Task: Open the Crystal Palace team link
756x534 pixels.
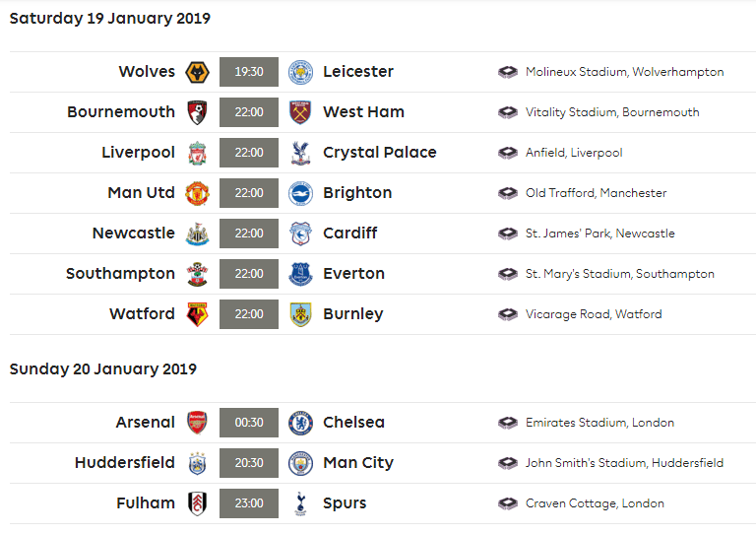Action: coord(379,153)
